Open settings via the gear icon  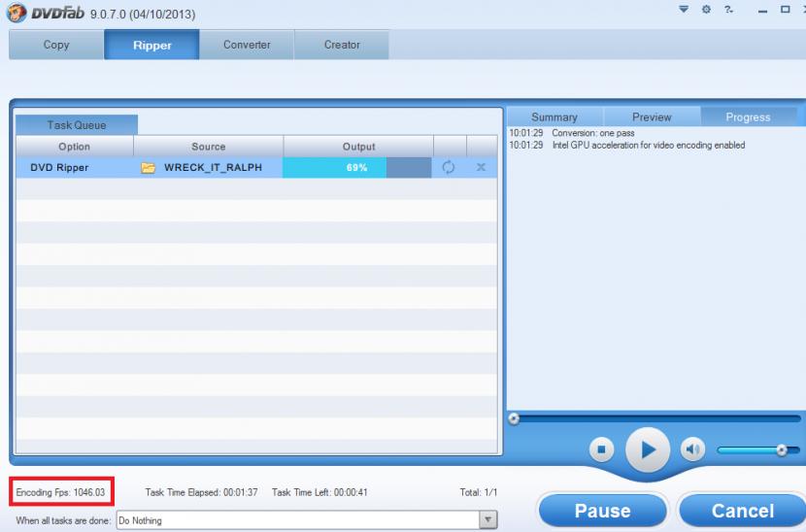pos(706,9)
